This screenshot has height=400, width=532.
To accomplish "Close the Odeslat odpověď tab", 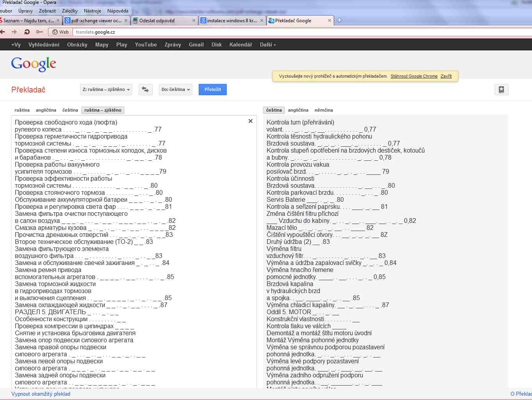I will [x=194, y=21].
